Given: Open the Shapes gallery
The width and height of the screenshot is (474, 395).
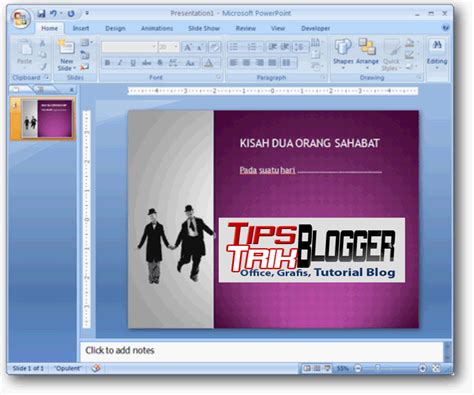Looking at the screenshot, I should coord(343,54).
